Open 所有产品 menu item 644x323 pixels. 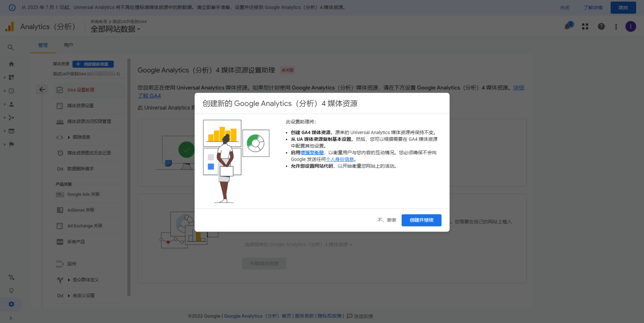click(90, 242)
